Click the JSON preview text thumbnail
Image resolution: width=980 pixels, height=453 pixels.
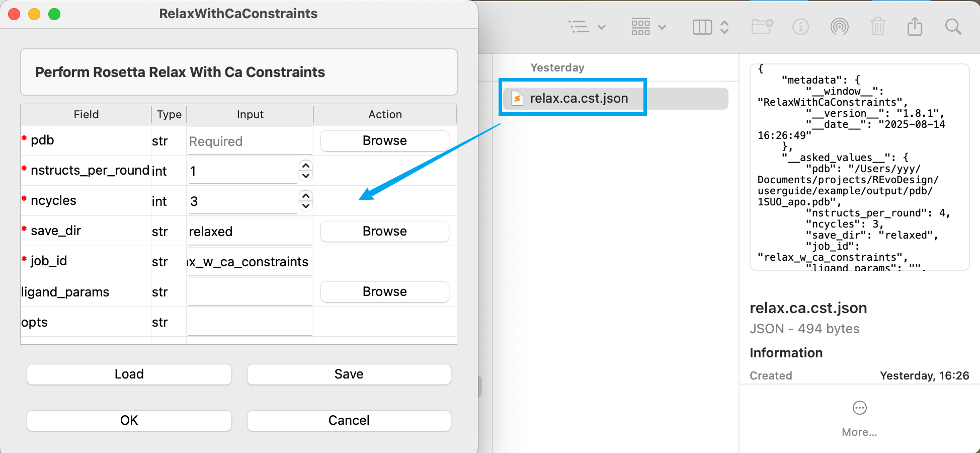[859, 167]
